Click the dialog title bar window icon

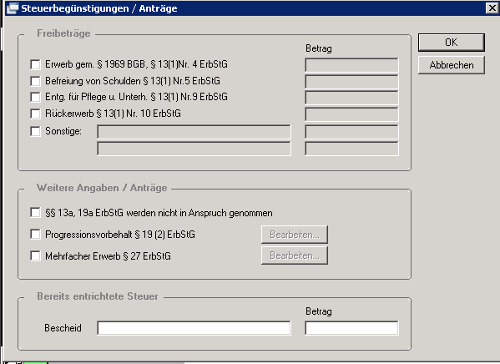pyautogui.click(x=13, y=8)
